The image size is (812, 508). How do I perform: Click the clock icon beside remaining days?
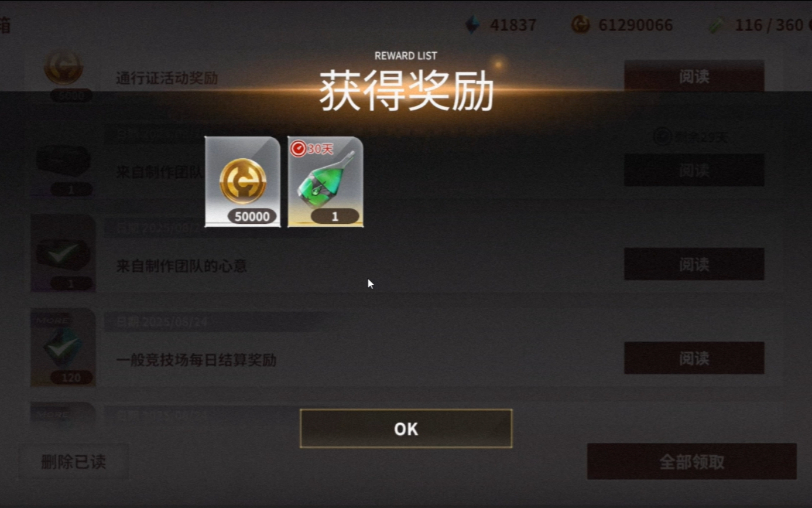click(x=662, y=137)
